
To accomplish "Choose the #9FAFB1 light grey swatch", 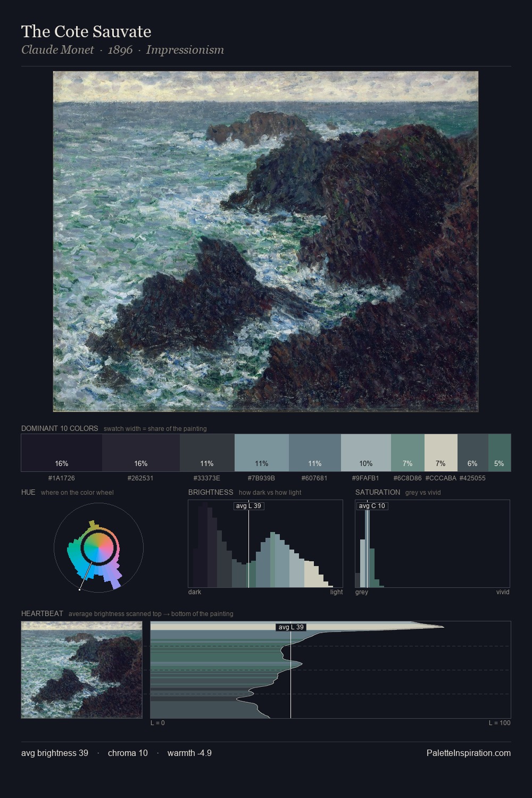I will pyautogui.click(x=365, y=453).
